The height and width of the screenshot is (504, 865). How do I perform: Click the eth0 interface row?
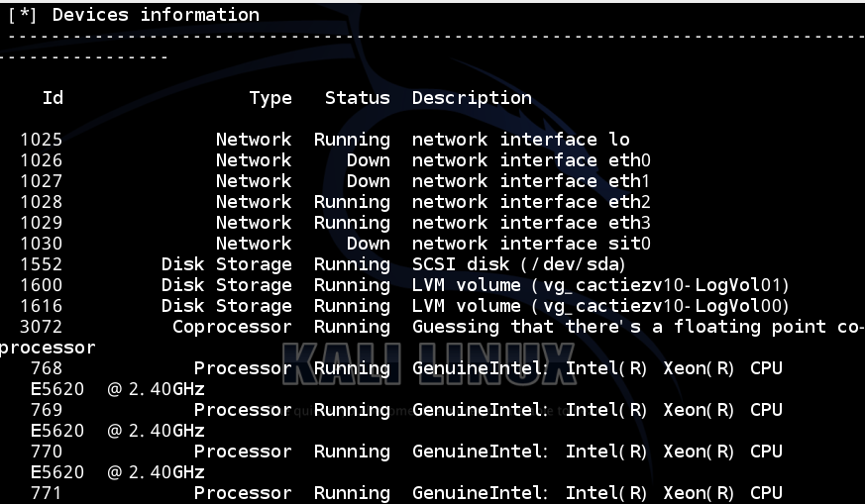coord(336,160)
